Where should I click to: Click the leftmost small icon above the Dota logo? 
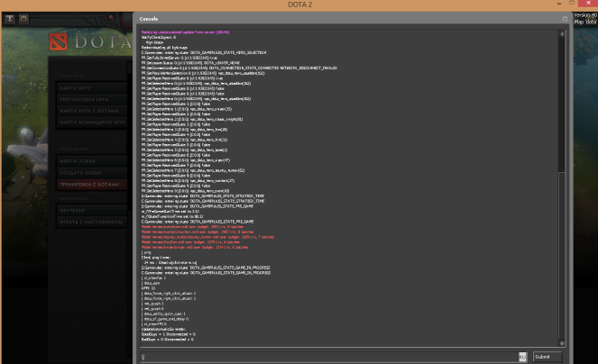[x=7, y=18]
